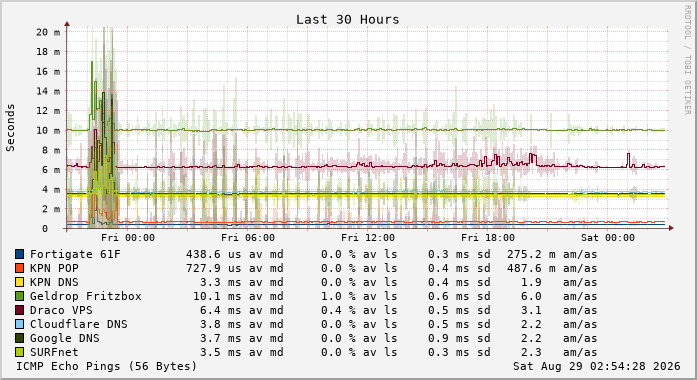Click the '3.1' am/as Draco value
Viewport: 697px width, 380px height.
pyautogui.click(x=531, y=310)
